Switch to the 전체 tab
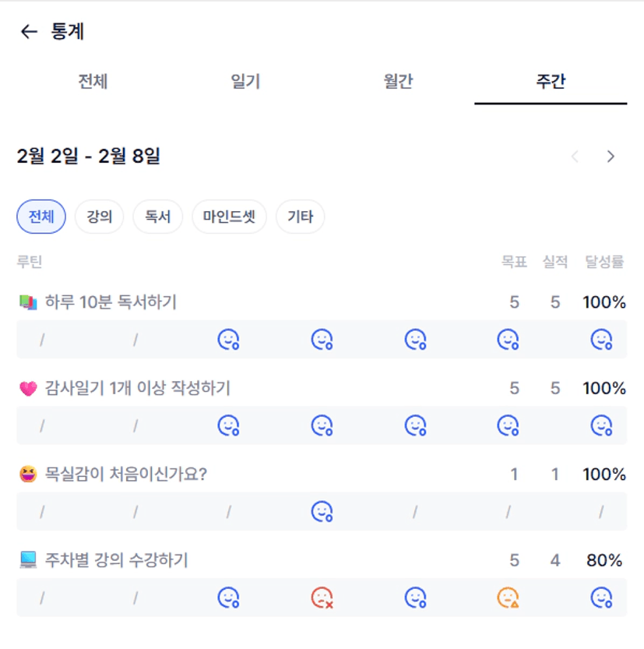The width and height of the screenshot is (644, 649). pos(93,81)
